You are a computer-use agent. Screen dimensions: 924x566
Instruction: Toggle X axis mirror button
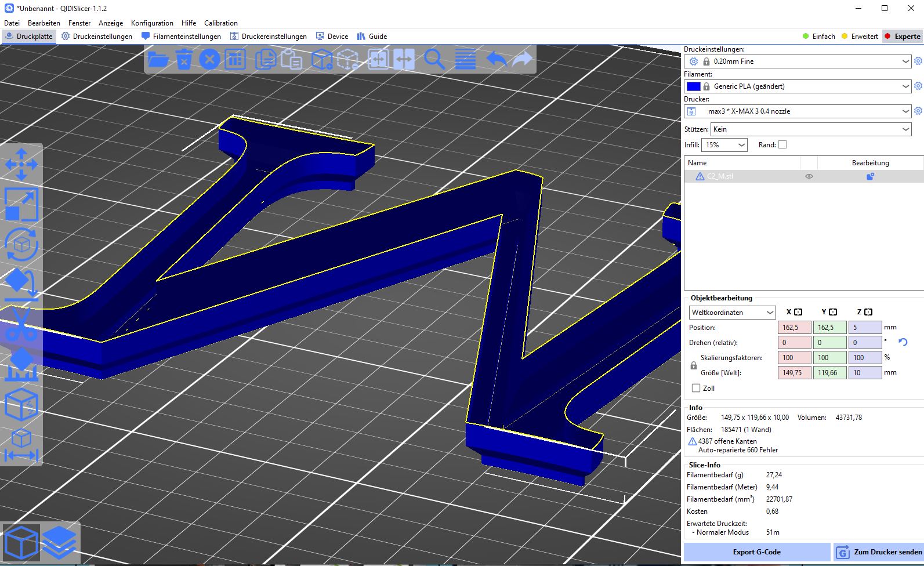point(798,312)
